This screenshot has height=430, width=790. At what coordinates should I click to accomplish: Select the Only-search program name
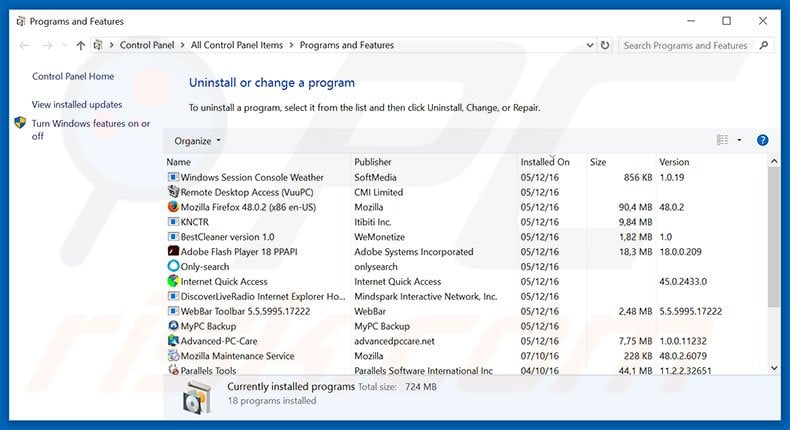(x=205, y=267)
